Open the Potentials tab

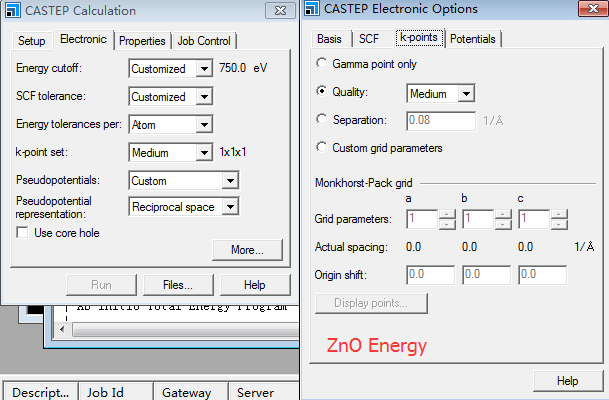pos(473,39)
